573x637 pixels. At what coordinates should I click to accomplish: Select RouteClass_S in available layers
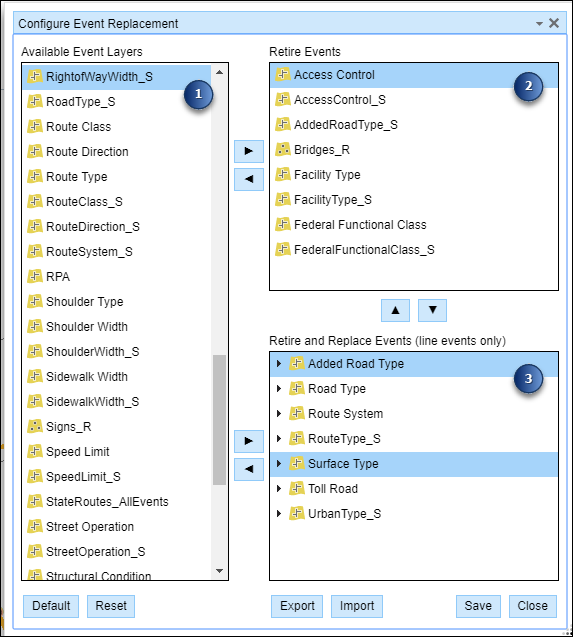(117, 202)
